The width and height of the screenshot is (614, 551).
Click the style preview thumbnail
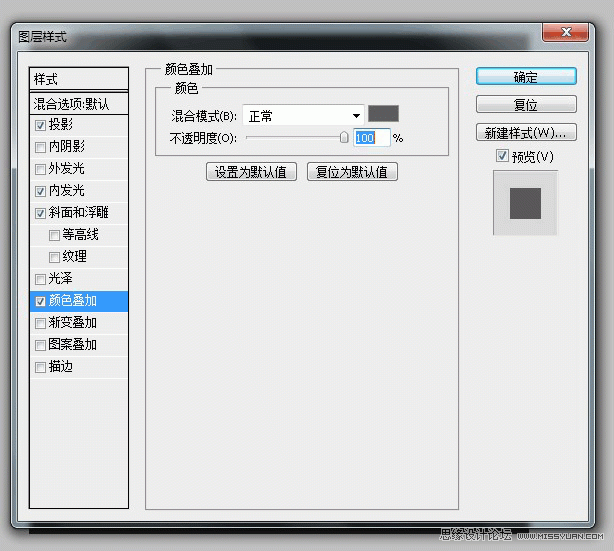click(525, 203)
